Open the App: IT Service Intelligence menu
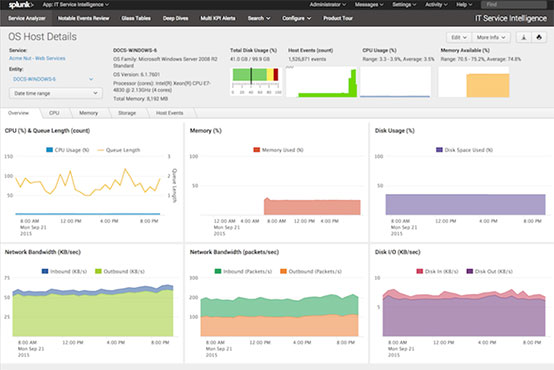Viewport: 554px width, 370px height. point(76,5)
